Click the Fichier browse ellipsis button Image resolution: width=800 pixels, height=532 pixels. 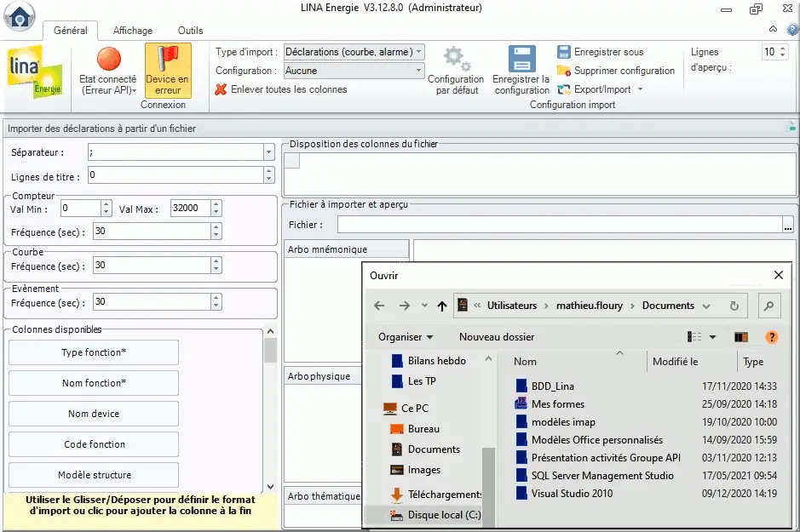(x=788, y=225)
